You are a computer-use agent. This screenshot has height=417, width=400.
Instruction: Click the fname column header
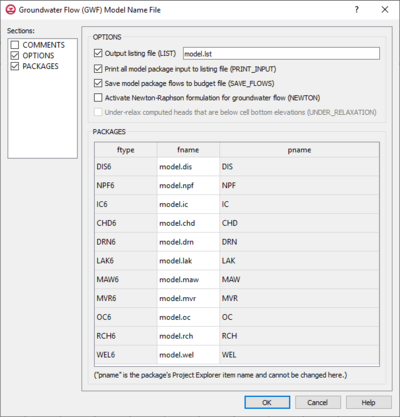pos(188,150)
